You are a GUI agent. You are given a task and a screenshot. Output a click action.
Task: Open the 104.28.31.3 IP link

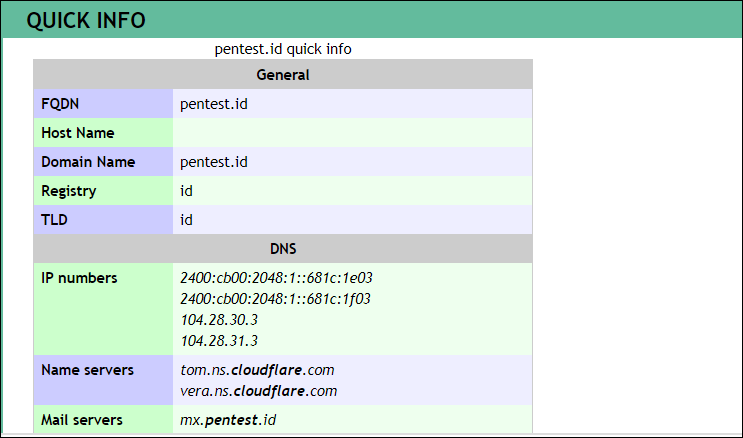[x=219, y=341]
